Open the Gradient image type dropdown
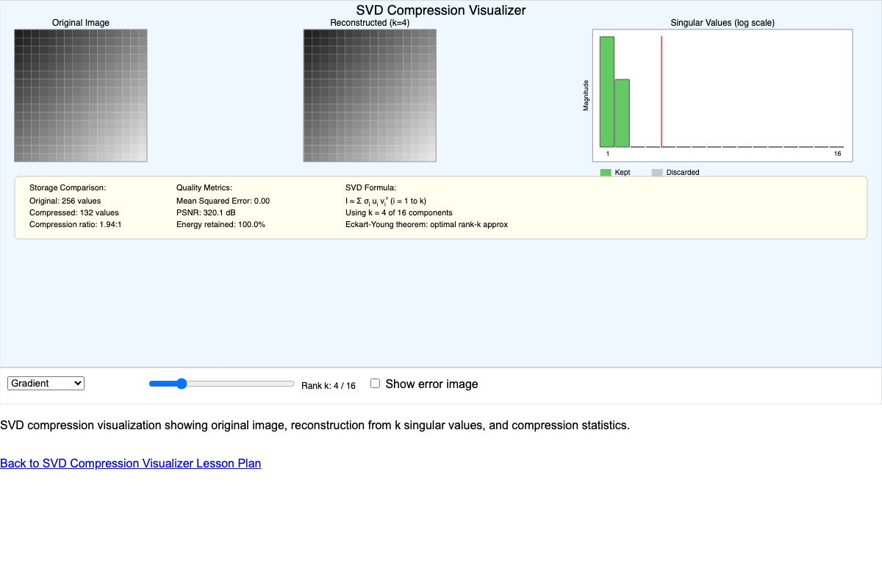 46,383
